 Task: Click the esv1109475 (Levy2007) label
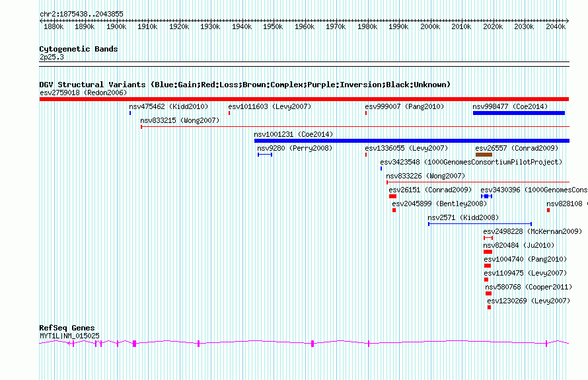point(525,273)
